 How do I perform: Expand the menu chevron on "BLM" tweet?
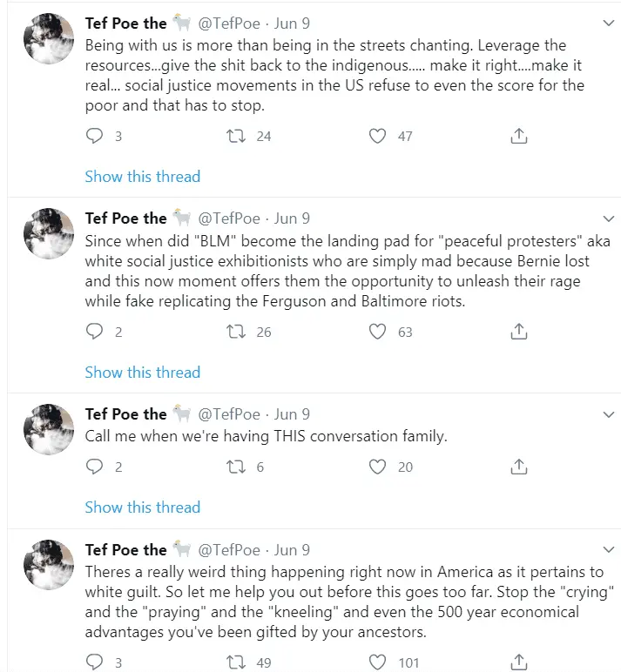[x=609, y=218]
